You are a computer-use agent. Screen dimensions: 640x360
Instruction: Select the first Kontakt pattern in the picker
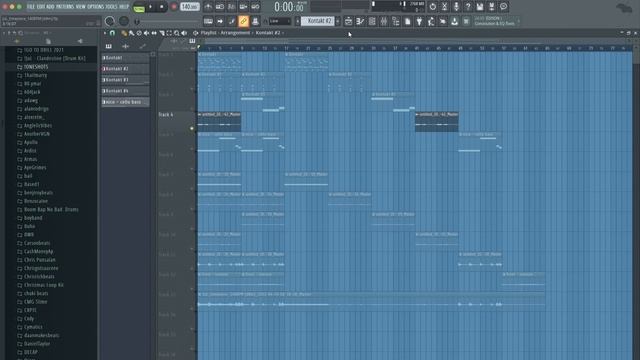click(x=125, y=58)
